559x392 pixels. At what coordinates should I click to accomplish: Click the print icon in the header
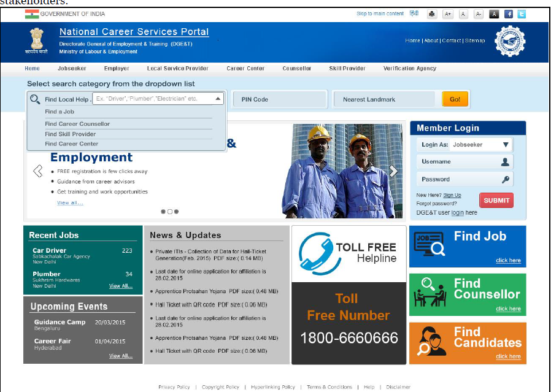point(433,13)
